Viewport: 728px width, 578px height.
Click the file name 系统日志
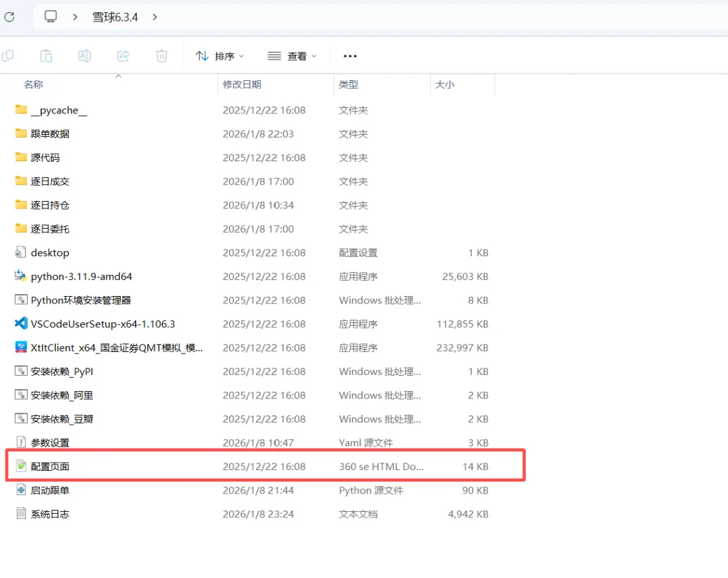coord(50,514)
